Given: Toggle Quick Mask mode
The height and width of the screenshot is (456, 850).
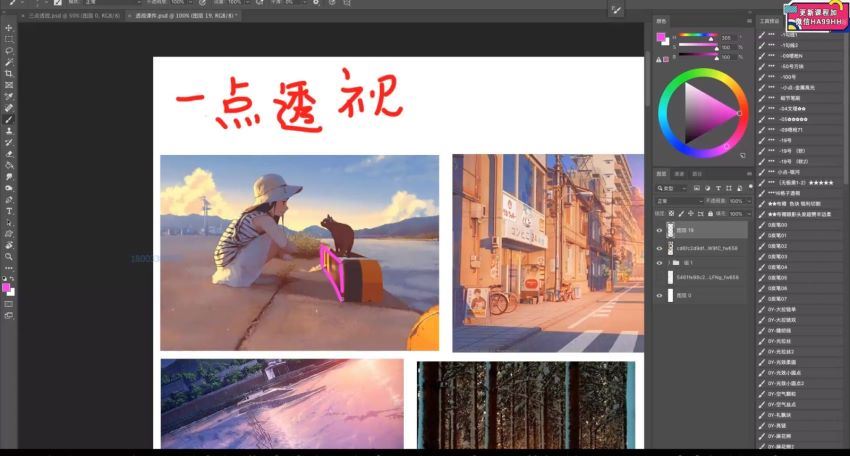Looking at the screenshot, I should coord(9,304).
